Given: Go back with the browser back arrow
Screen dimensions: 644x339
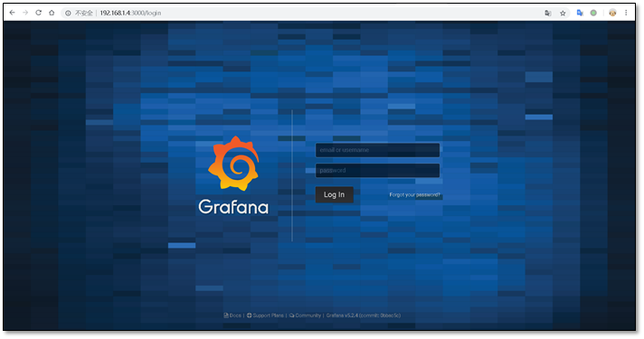Looking at the screenshot, I should [x=13, y=13].
